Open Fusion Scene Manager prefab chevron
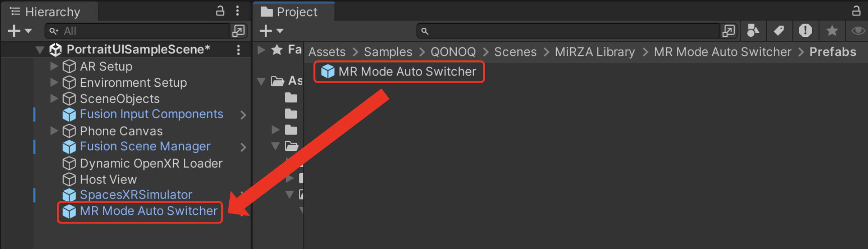This screenshot has height=249, width=868. pyautogui.click(x=243, y=147)
